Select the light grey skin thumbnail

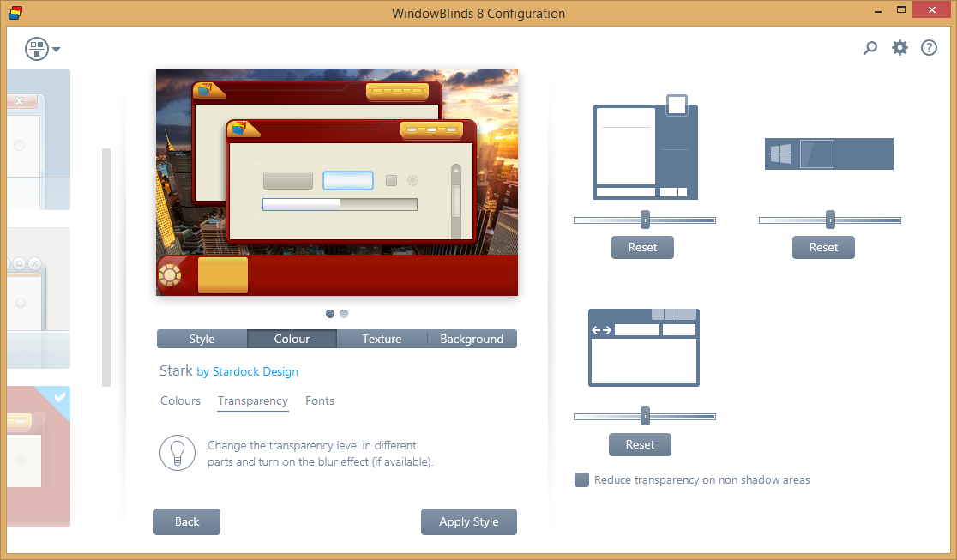coord(39,298)
